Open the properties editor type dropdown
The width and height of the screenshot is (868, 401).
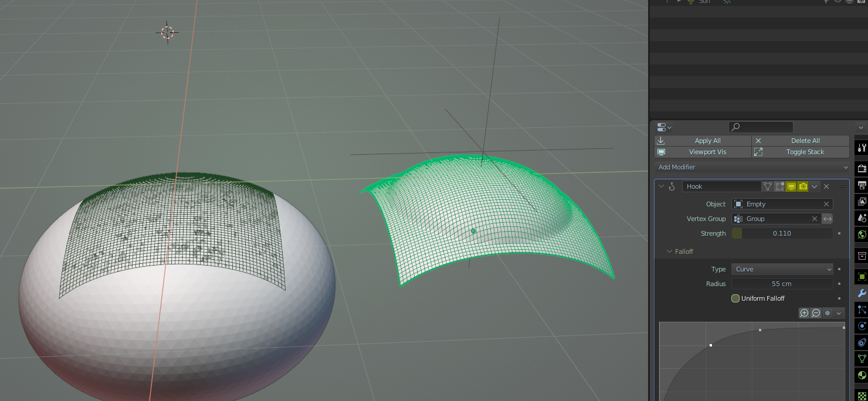[664, 127]
